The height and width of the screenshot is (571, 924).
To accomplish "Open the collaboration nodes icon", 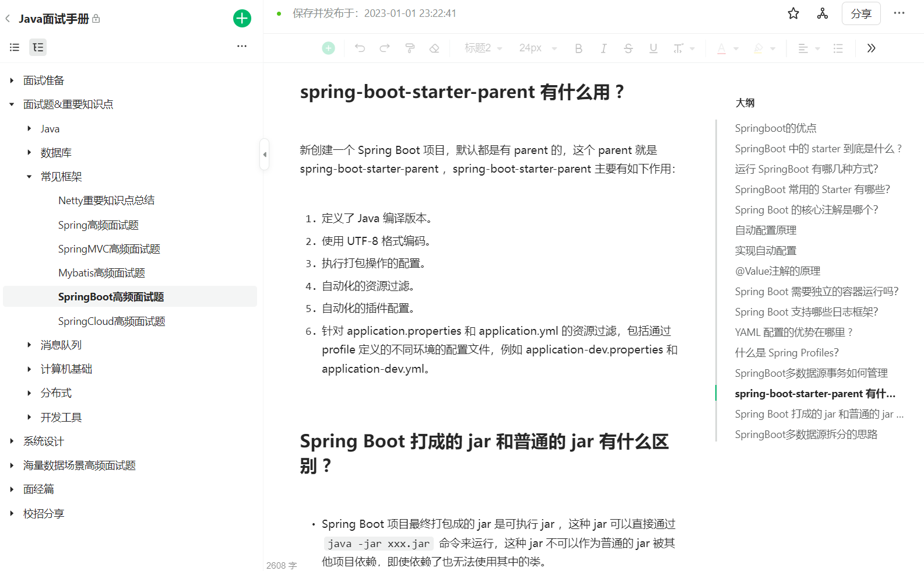I will coord(823,13).
